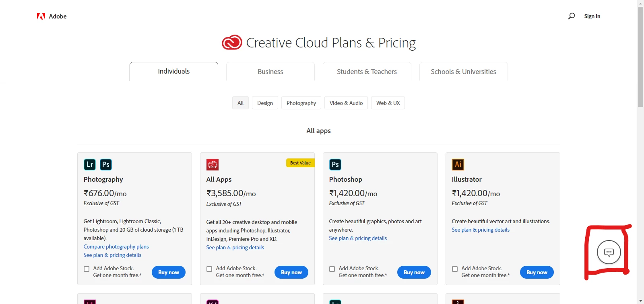
Task: Tick Add Adobe Stock in All Apps card
Action: (209, 269)
